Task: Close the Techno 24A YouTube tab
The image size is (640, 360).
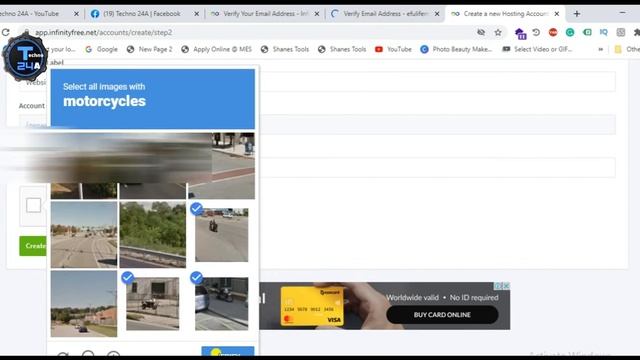Action: pyautogui.click(x=76, y=14)
